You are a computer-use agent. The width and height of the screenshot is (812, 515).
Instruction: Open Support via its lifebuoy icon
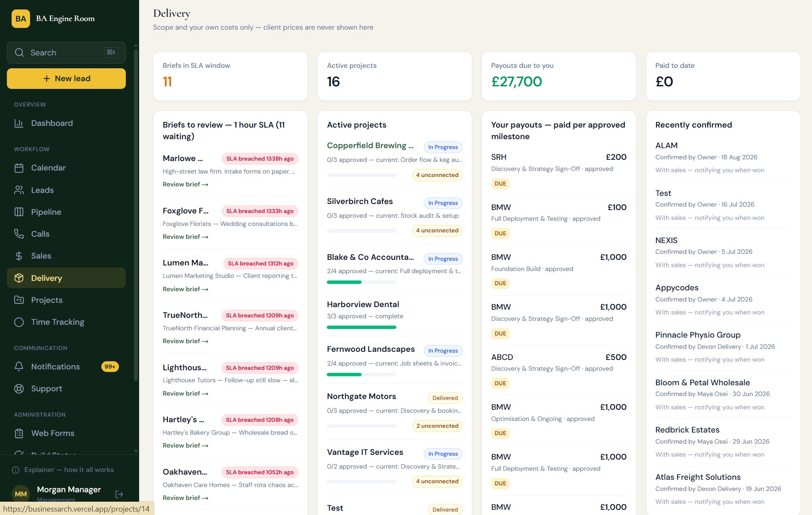(19, 389)
